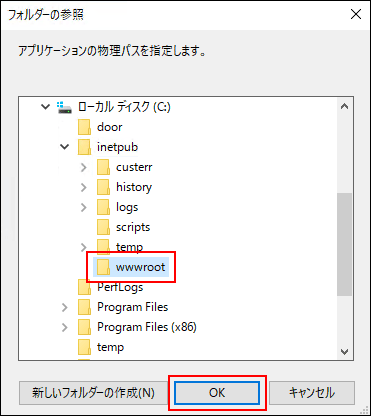Select the ローカル ディスク (C:) label
This screenshot has height=416, width=371.
point(124,107)
